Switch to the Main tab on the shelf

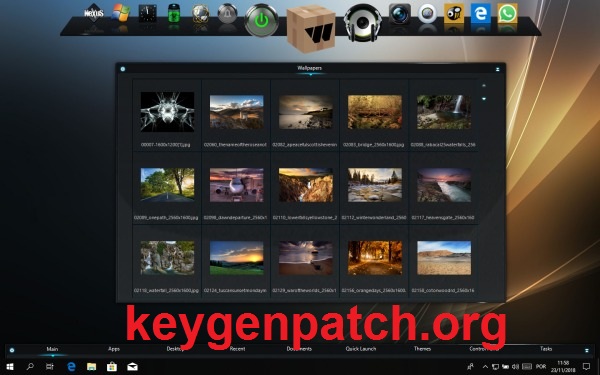coord(52,349)
